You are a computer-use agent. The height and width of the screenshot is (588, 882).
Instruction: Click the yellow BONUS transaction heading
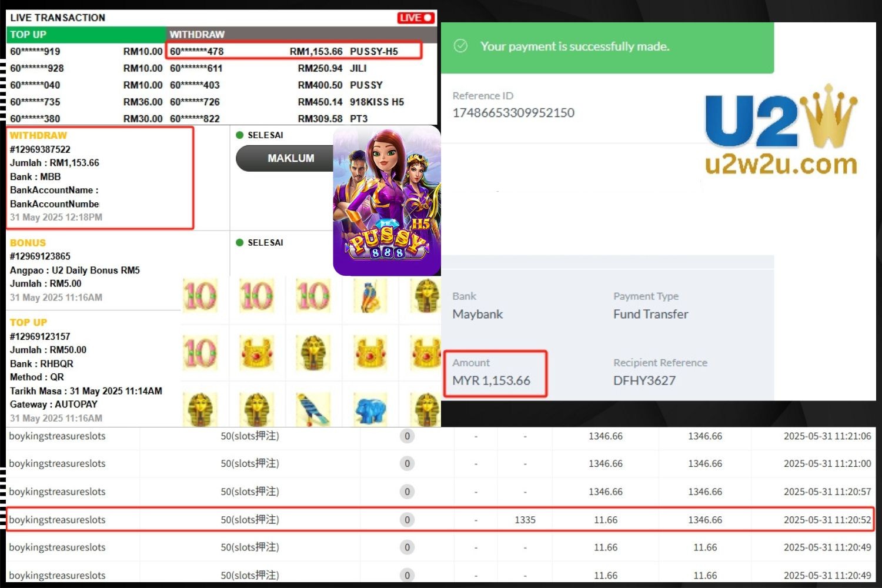point(28,243)
